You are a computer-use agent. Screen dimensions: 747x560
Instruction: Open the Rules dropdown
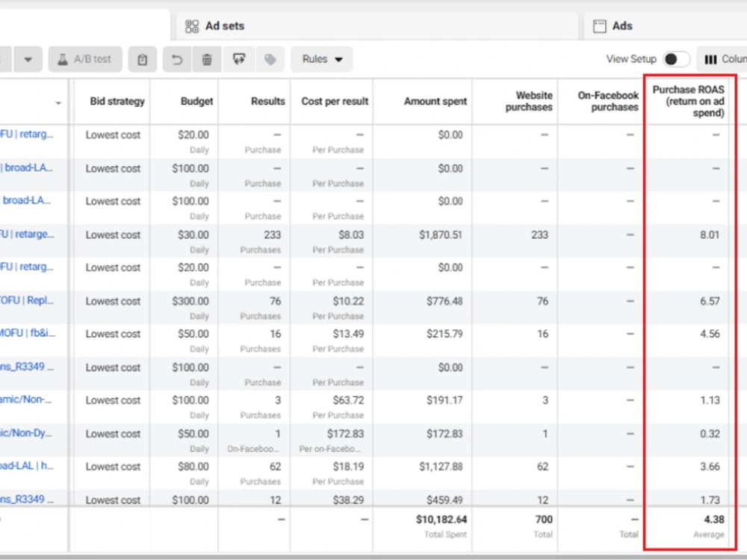(x=321, y=59)
